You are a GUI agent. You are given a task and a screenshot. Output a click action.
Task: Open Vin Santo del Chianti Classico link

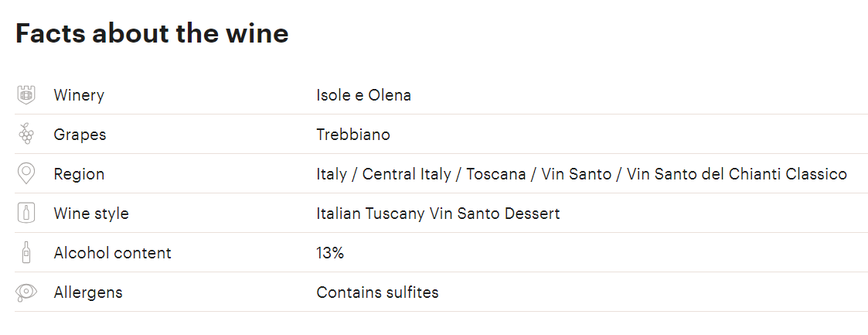[737, 174]
